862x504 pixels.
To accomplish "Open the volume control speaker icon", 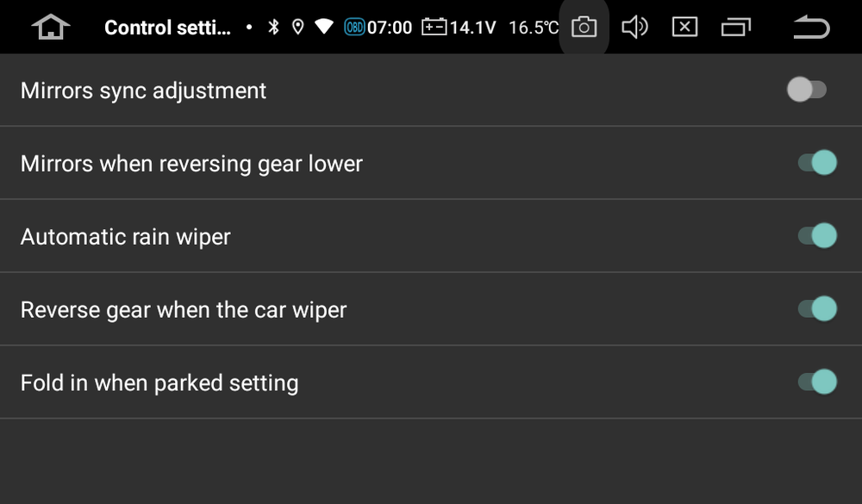I will [635, 27].
